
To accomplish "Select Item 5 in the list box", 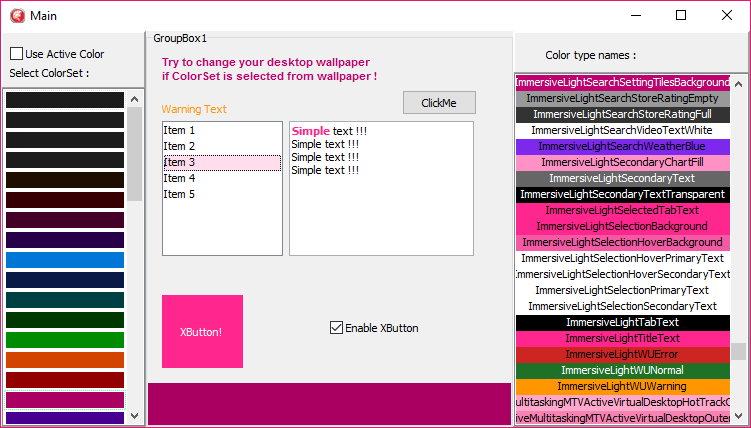I will 222,194.
